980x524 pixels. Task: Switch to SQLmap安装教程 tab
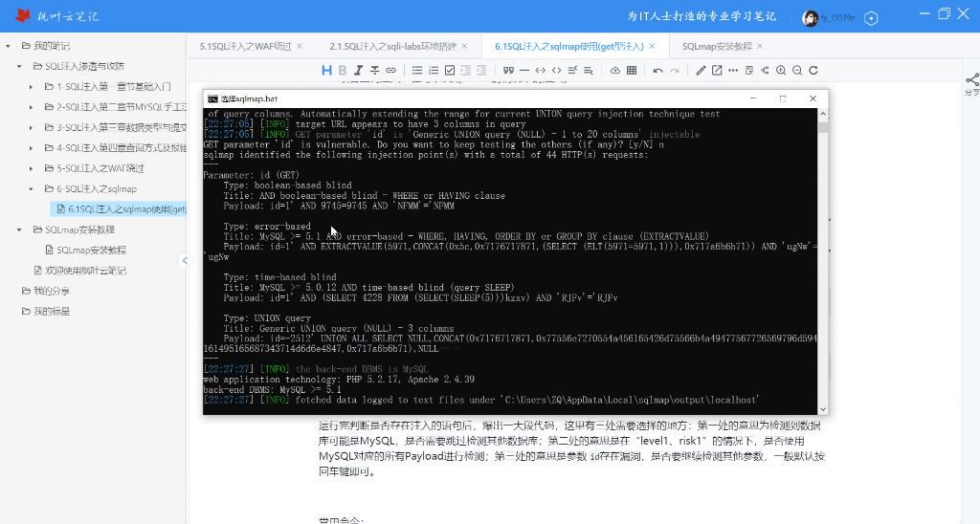(x=717, y=46)
